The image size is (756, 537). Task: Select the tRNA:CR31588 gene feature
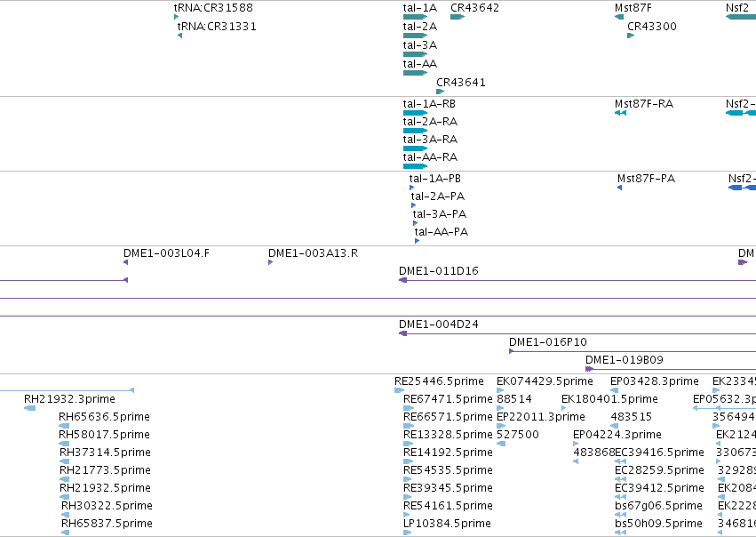177,17
